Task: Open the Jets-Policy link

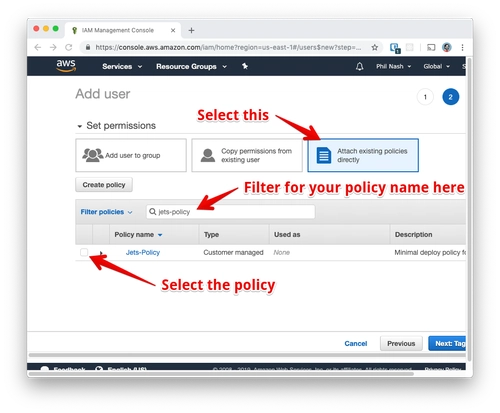Action: click(x=143, y=252)
